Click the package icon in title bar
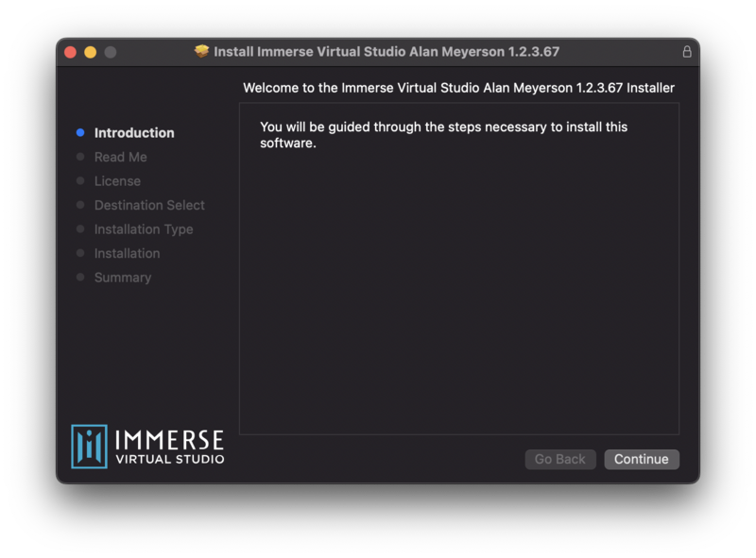Image resolution: width=756 pixels, height=558 pixels. coord(201,51)
